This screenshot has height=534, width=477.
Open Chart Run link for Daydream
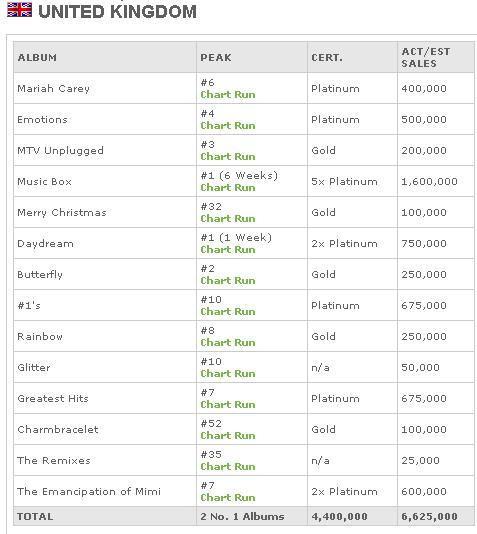[x=228, y=249]
